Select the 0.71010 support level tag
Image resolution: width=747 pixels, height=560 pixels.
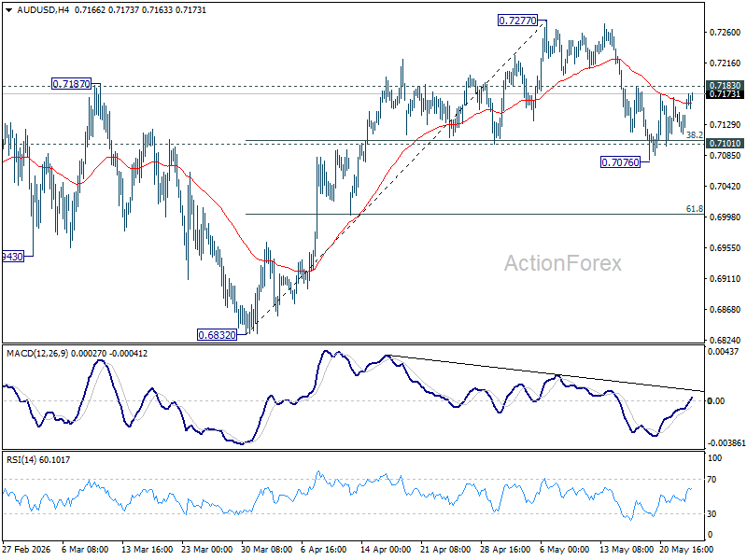[x=726, y=144]
